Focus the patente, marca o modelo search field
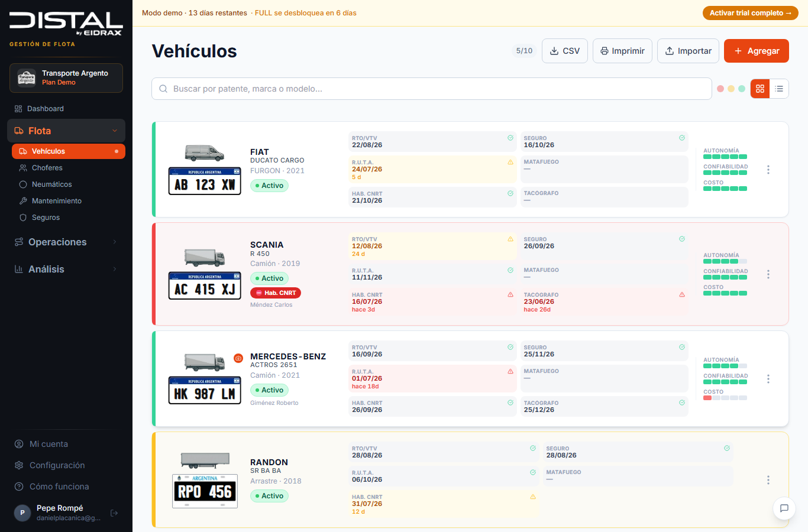Screen dimensions: 808x532 coord(432,89)
